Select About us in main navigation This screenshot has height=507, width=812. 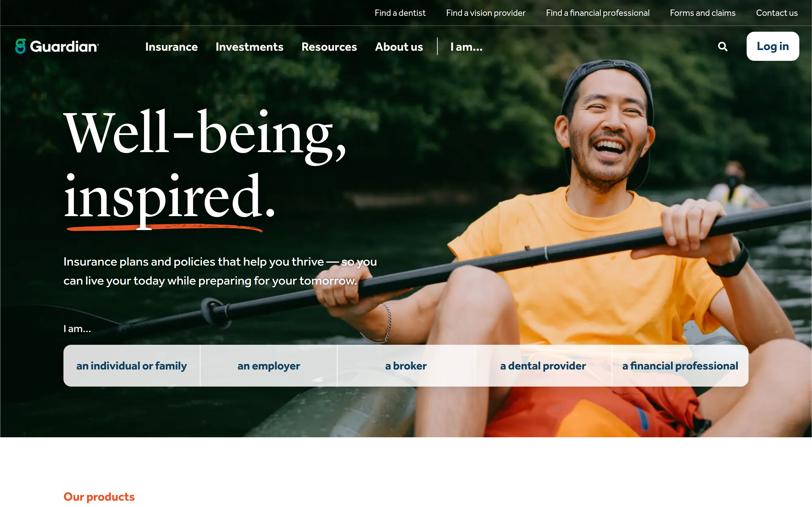click(x=399, y=47)
